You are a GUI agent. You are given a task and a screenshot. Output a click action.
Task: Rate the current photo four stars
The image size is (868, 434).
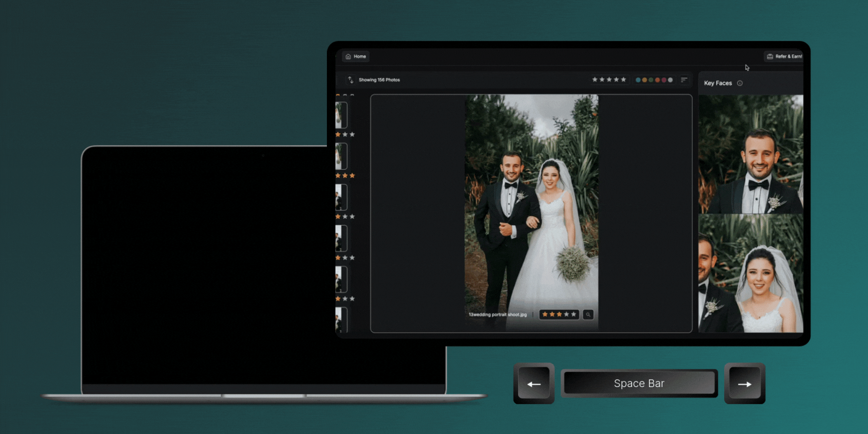pos(566,314)
